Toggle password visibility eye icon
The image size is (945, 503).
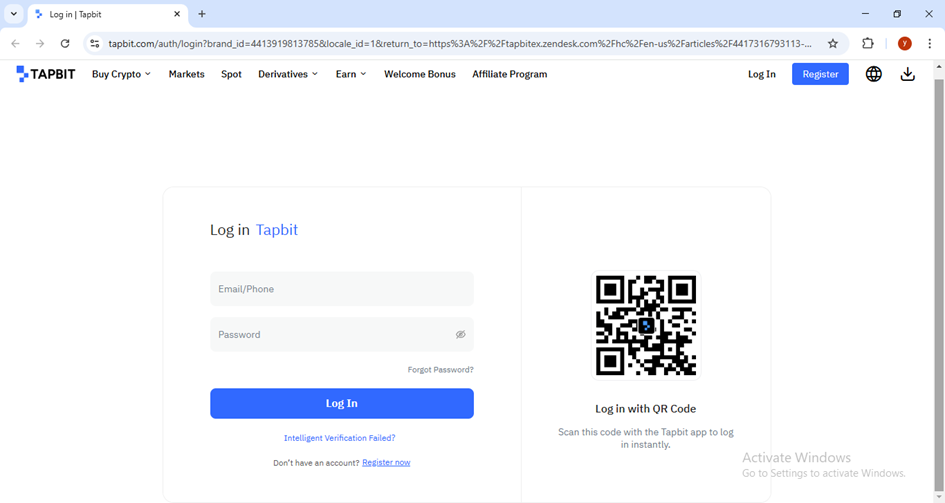[x=460, y=335]
